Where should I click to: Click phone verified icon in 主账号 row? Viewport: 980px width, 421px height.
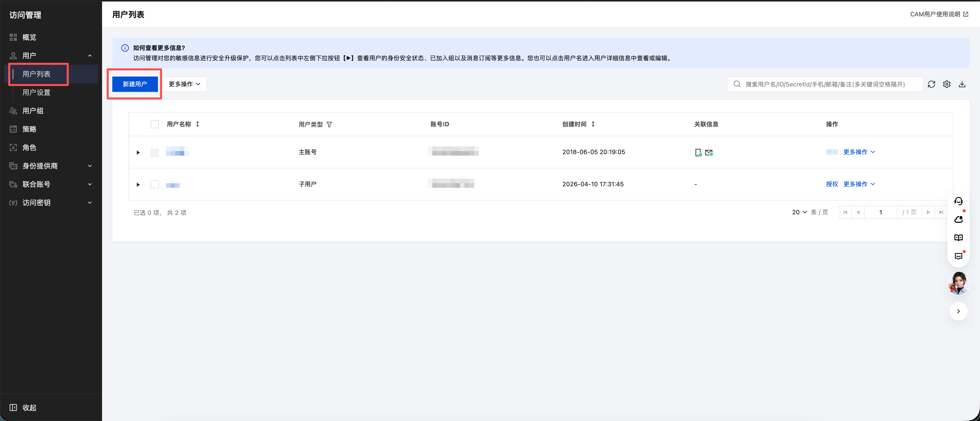pos(698,152)
